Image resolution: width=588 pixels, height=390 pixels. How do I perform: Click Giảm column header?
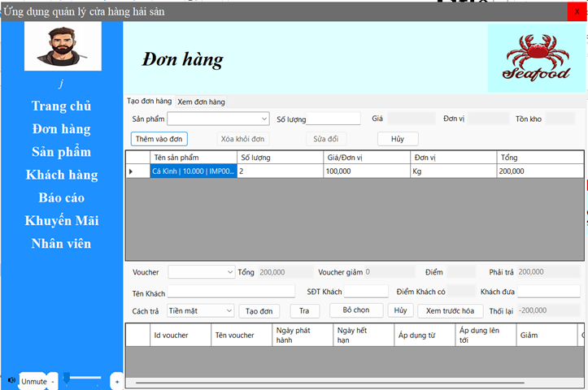547,336
